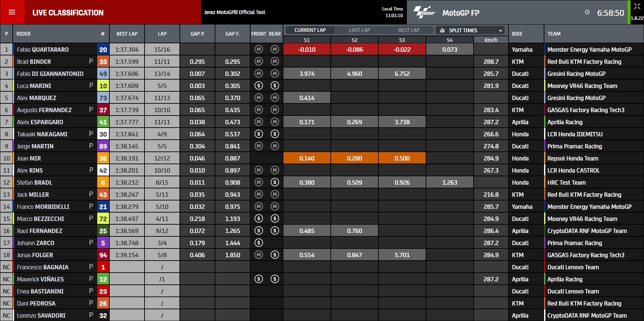Click Viñales' rear tyre S icon
The image size is (644, 321).
[275, 279]
